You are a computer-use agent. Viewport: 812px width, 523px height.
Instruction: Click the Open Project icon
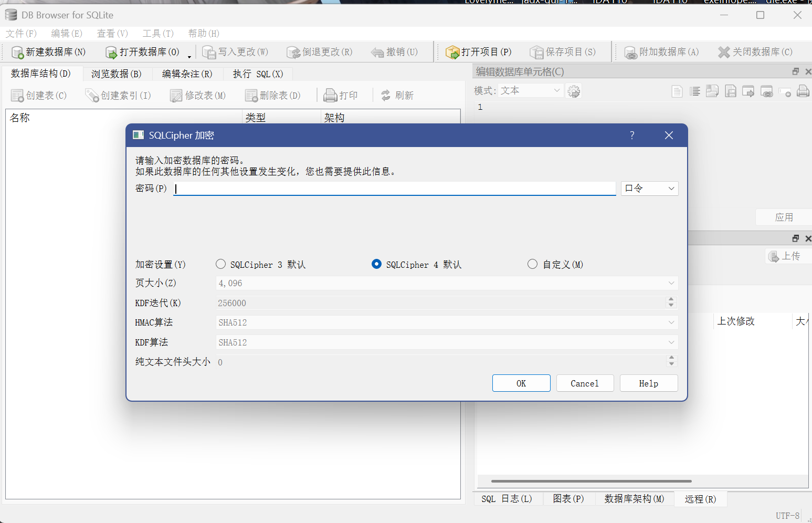click(452, 52)
